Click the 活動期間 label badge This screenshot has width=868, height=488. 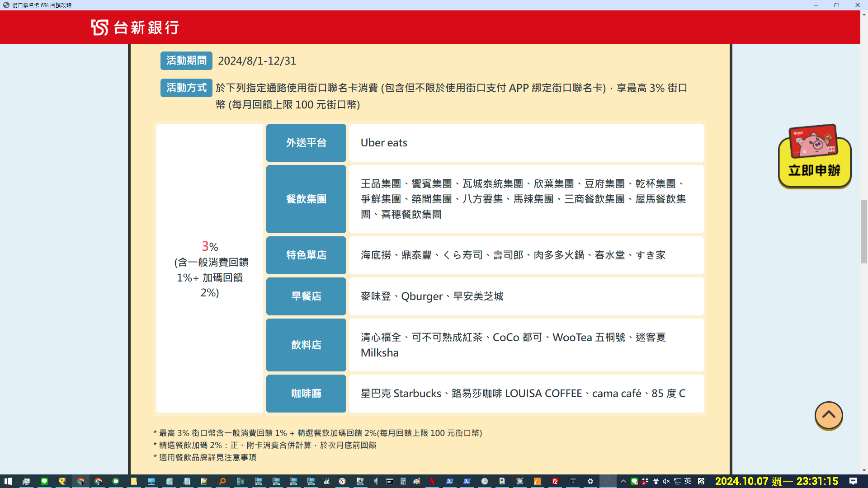[186, 61]
